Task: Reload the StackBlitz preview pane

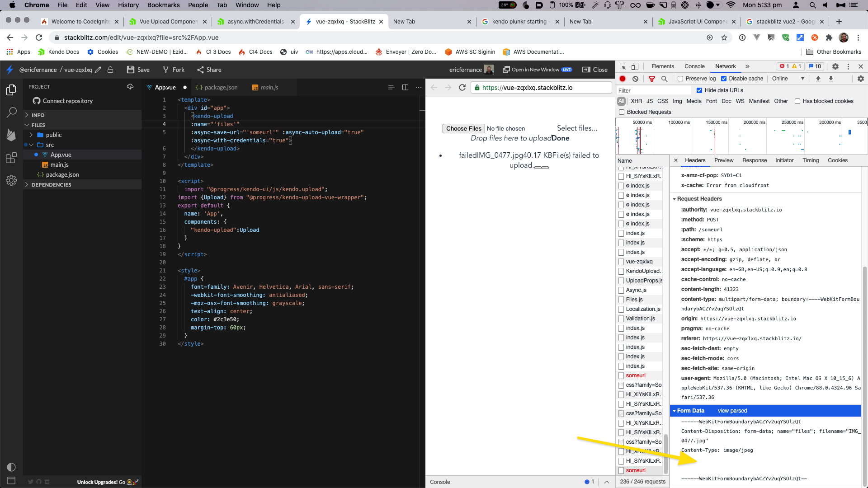Action: [462, 88]
